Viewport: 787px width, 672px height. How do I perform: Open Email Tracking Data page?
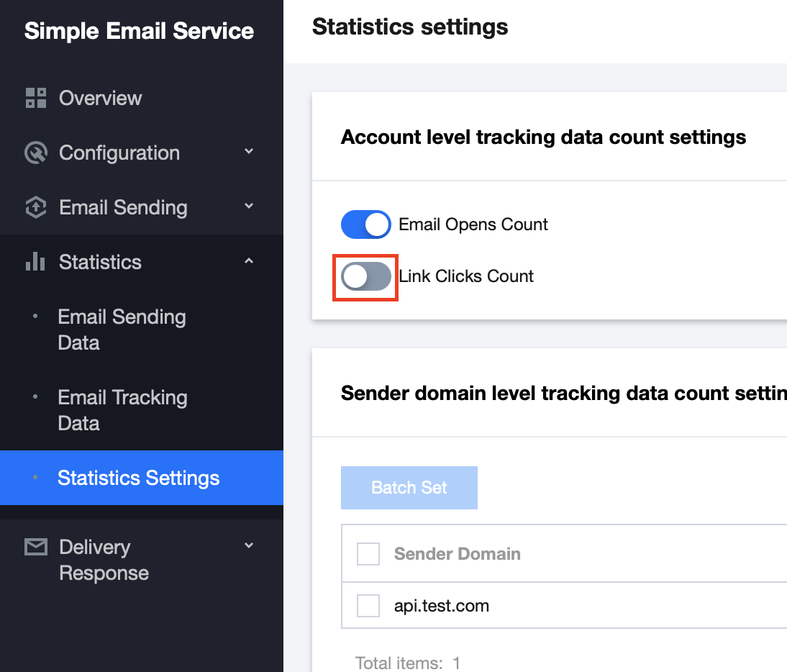point(122,410)
